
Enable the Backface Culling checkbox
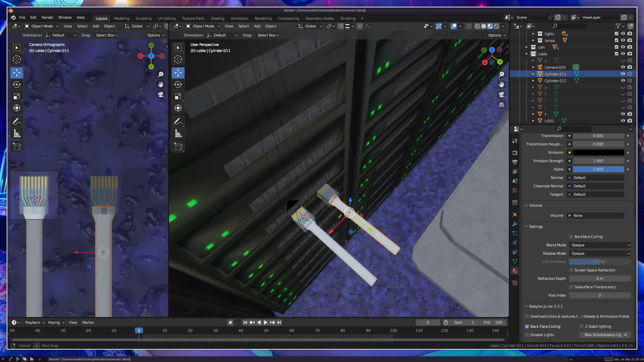(x=571, y=237)
